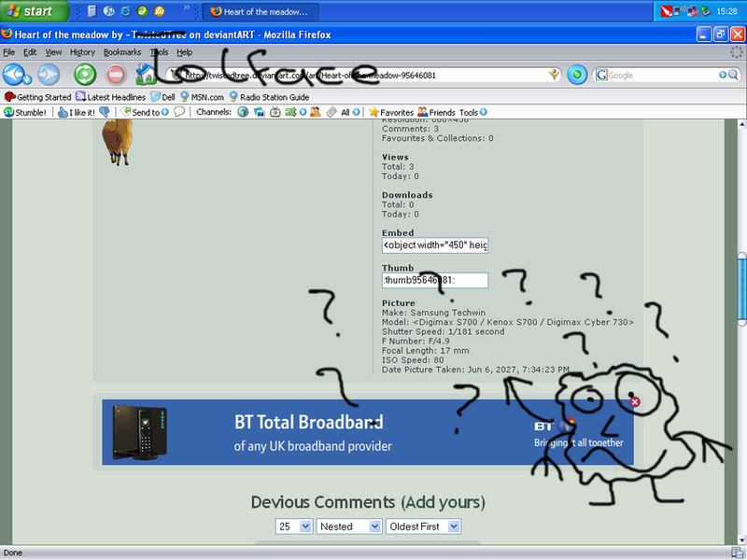747x560 pixels.
Task: Click the green Go button beside address bar
Action: click(x=577, y=75)
